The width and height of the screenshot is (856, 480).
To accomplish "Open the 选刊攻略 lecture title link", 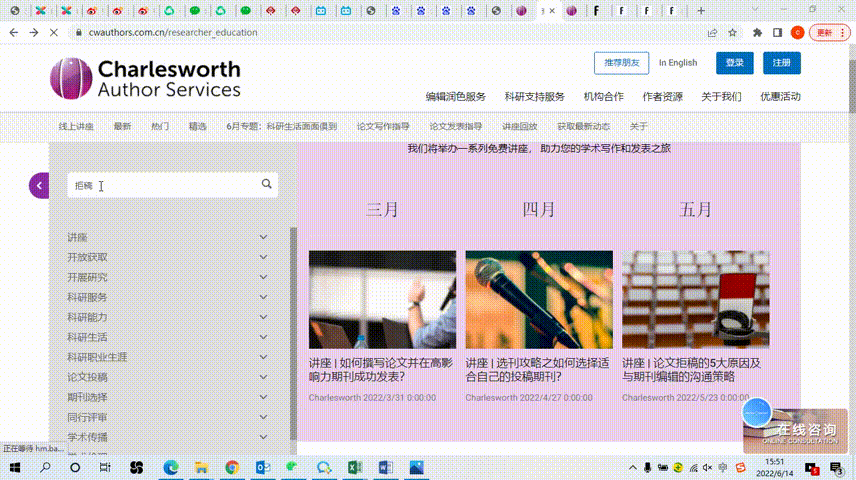I will pyautogui.click(x=537, y=370).
